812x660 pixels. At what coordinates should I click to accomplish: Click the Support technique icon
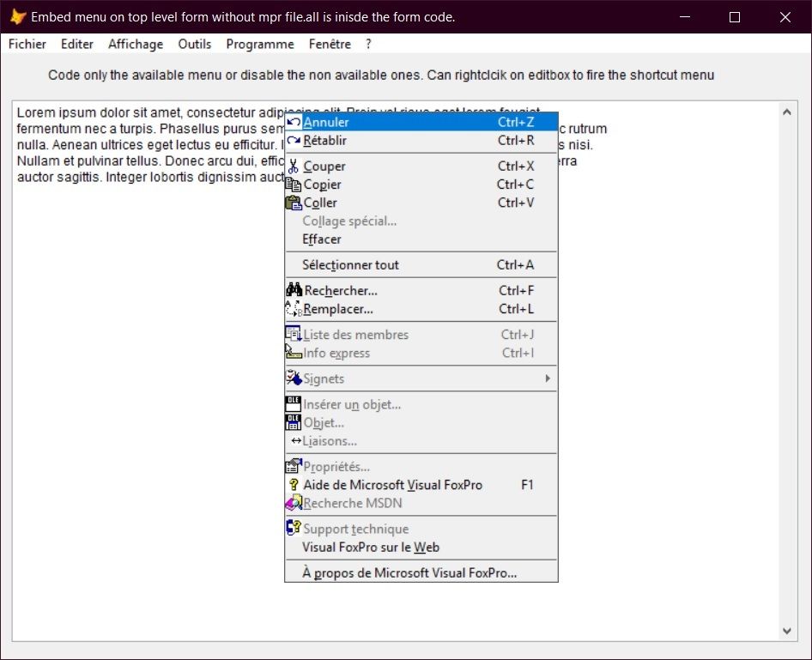[294, 528]
